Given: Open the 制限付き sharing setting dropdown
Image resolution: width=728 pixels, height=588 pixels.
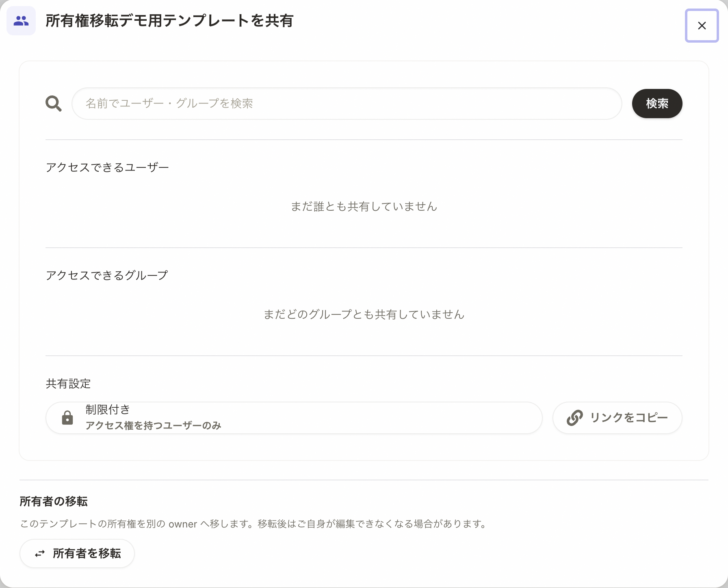Looking at the screenshot, I should [x=294, y=418].
